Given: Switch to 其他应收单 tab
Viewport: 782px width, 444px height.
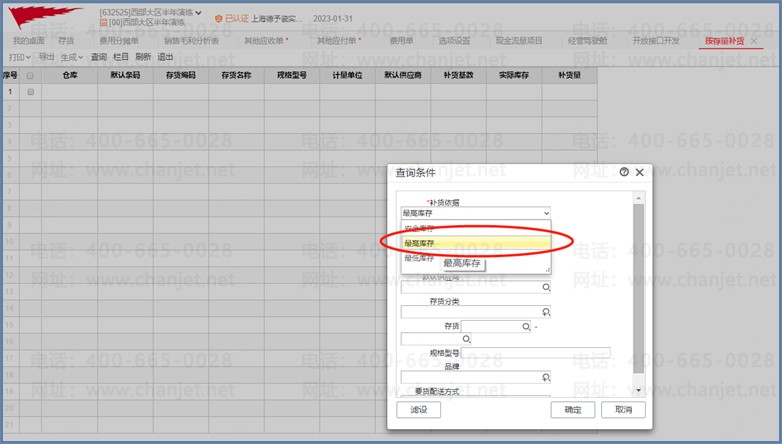Looking at the screenshot, I should pyautogui.click(x=264, y=41).
